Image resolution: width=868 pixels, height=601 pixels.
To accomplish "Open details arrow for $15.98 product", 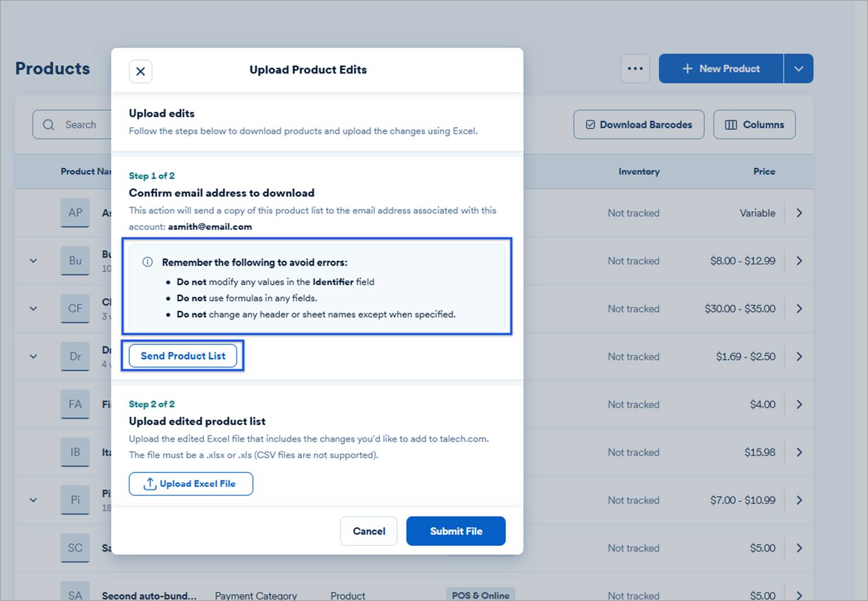I will tap(799, 452).
